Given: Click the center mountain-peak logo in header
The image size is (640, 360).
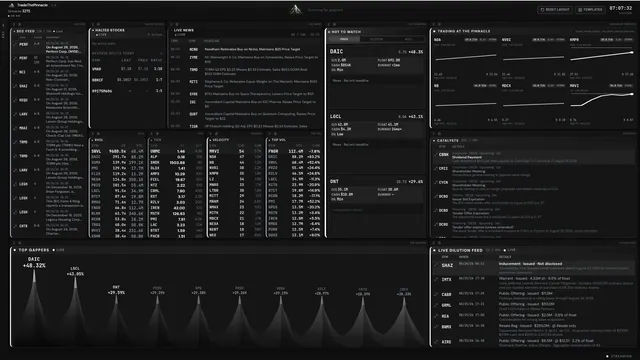Looking at the screenshot, I should [296, 9].
